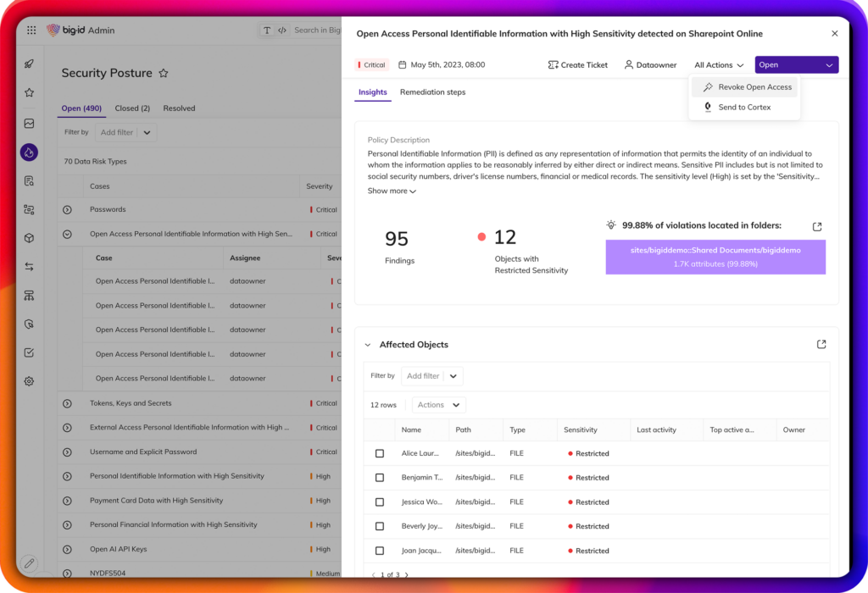
Task: Click the purple violations folder bar
Action: 715,257
